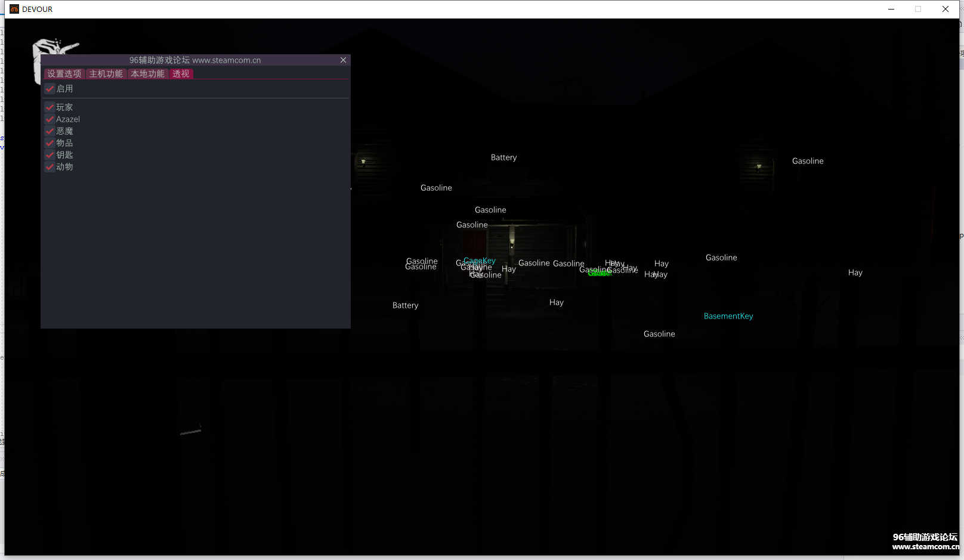Minimize the DEVOUR window

coord(891,9)
